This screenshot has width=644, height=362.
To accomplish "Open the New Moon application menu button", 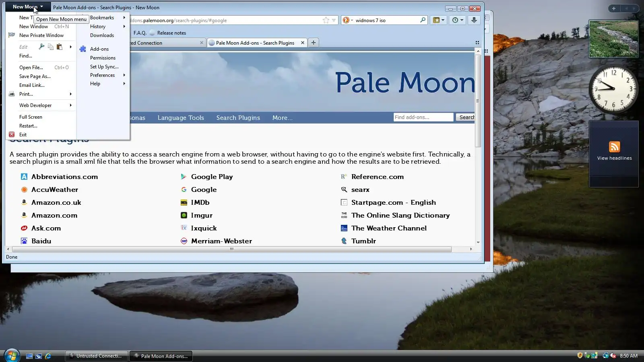I will (x=28, y=7).
